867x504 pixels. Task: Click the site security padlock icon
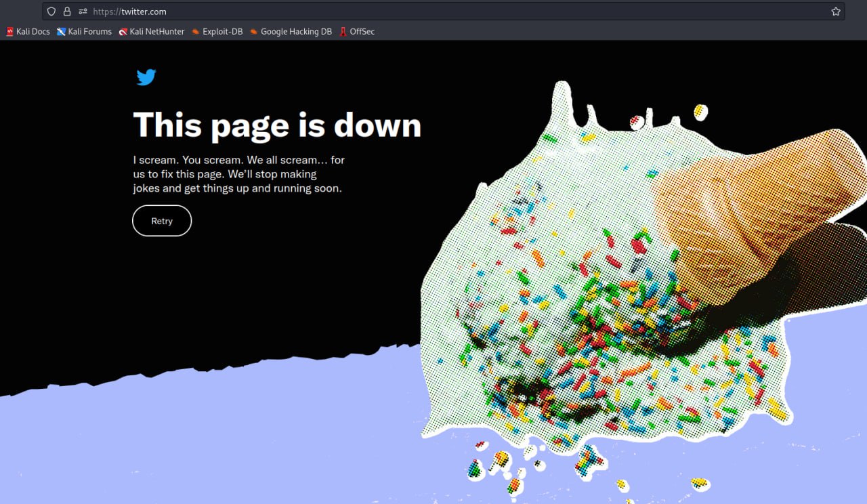[x=66, y=12]
